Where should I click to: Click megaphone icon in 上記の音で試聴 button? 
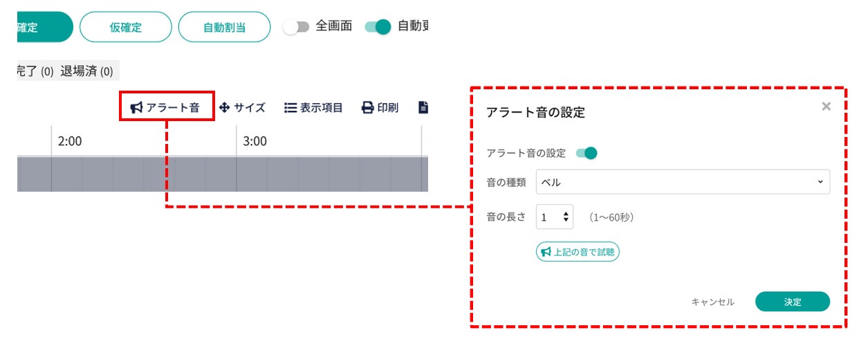[x=546, y=252]
